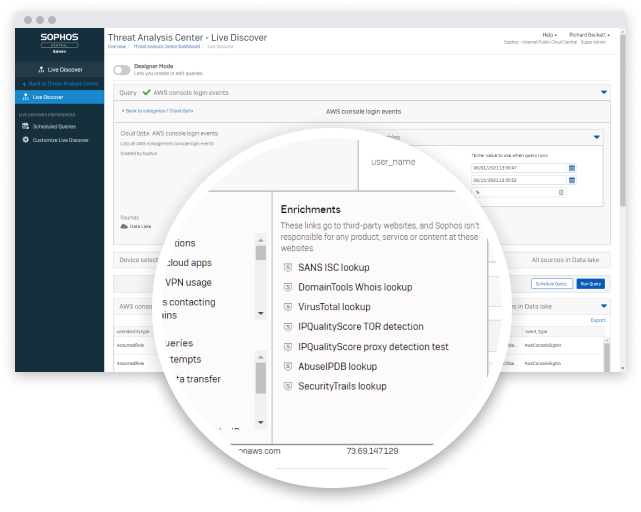Open IPQualityScore proxy detection test link

coord(373,347)
